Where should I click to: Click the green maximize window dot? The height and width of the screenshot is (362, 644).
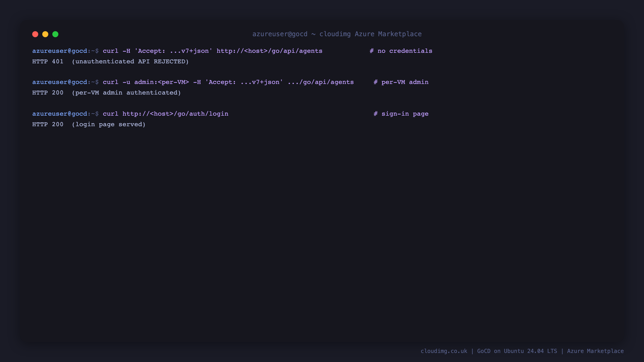55,34
